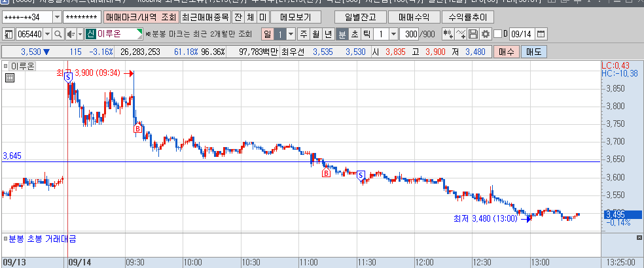Click the data grid icon under 이루온 title
The image size is (644, 268).
click(x=10, y=78)
